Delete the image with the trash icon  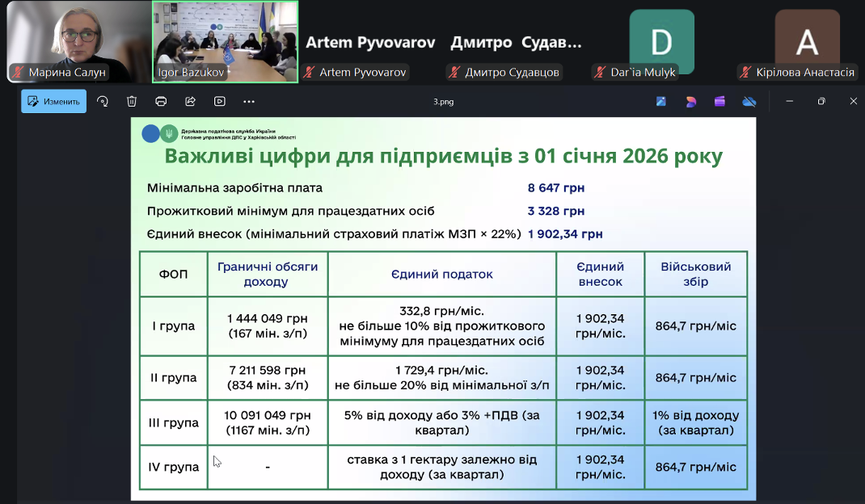tap(132, 101)
